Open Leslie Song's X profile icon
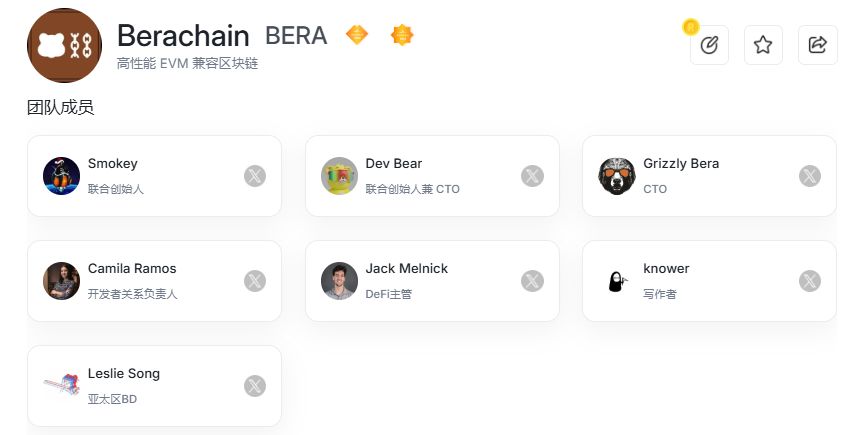Screen dimensions: 850x435 pos(255,386)
